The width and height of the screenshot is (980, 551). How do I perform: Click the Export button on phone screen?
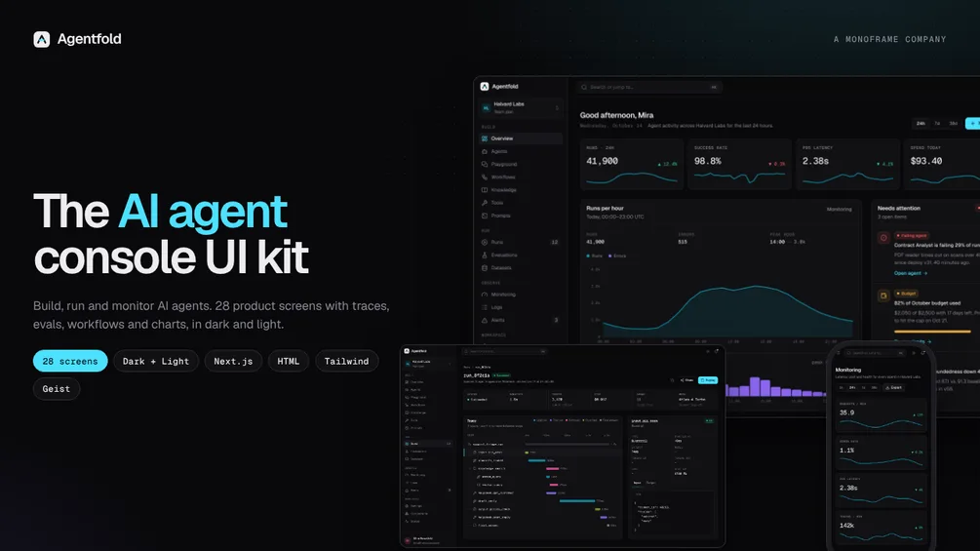point(894,388)
